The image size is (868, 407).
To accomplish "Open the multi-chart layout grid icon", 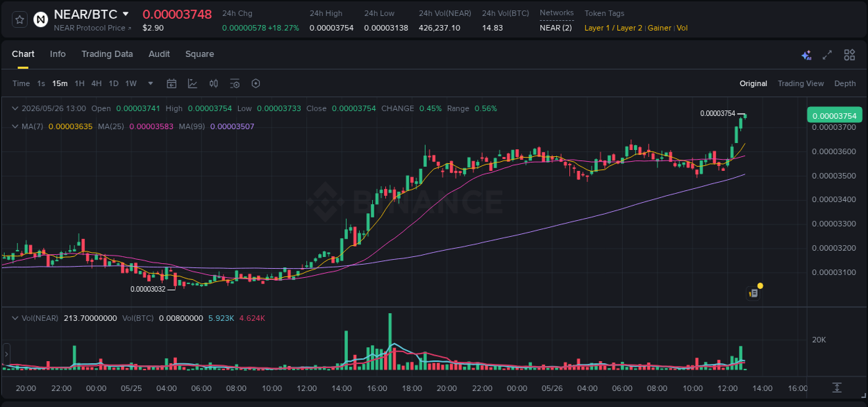I will tap(849, 55).
